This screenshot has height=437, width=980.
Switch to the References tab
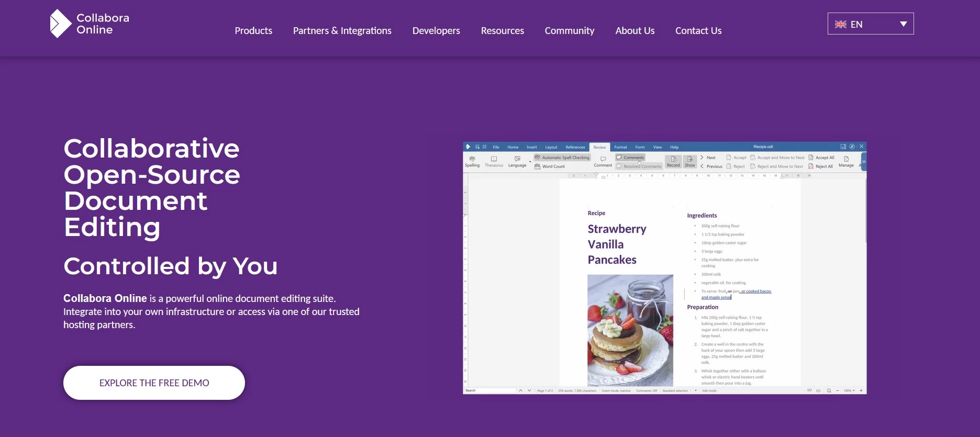(575, 147)
